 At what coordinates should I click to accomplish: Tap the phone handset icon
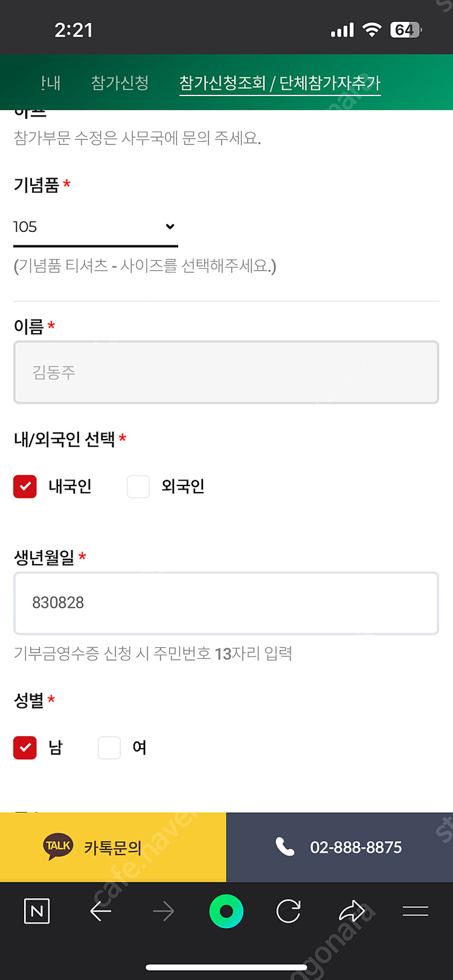pos(284,847)
